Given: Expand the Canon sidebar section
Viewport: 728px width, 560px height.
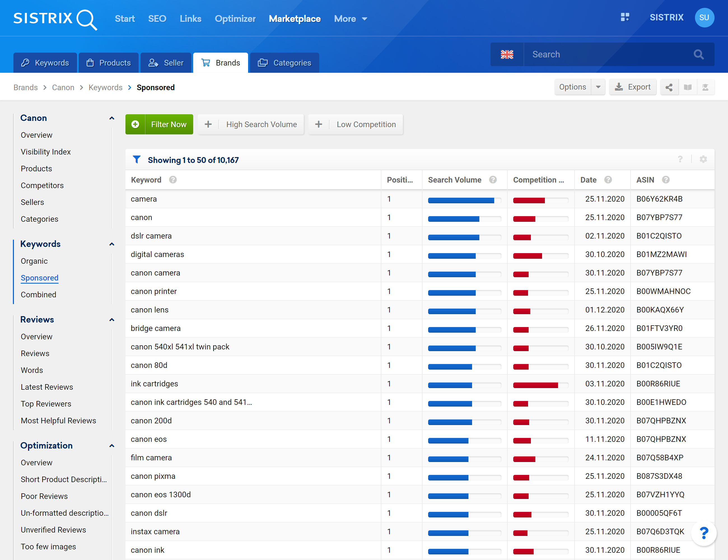Looking at the screenshot, I should tap(112, 118).
